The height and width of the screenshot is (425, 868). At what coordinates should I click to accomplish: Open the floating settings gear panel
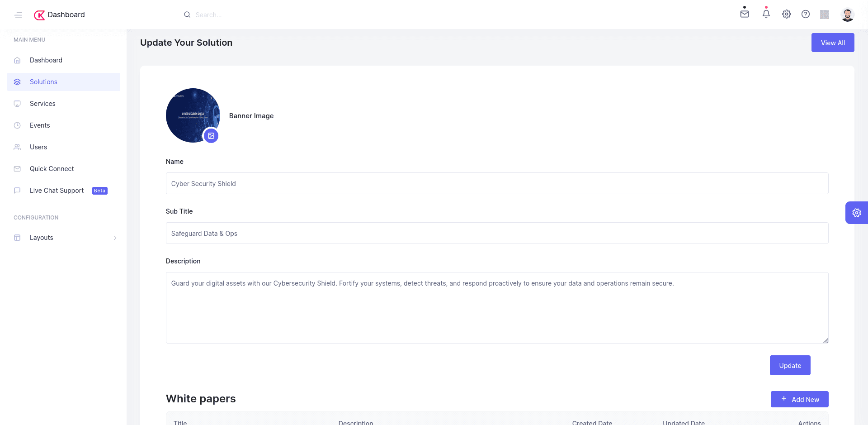click(856, 213)
